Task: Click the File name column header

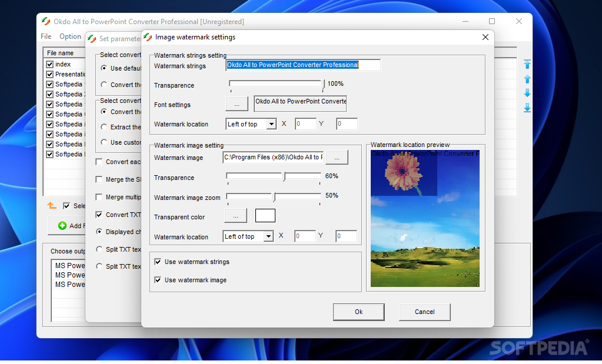Action: pos(64,53)
